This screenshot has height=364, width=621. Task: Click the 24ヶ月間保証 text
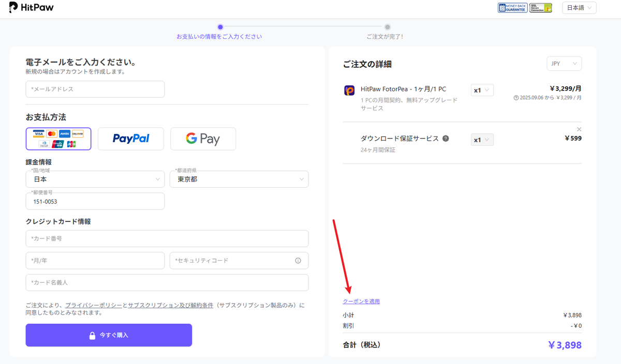tap(378, 150)
